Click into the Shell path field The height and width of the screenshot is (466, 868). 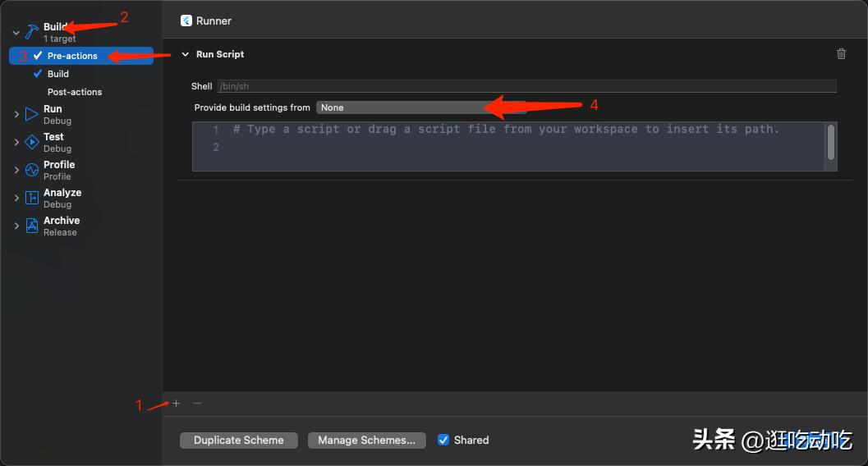coord(526,86)
